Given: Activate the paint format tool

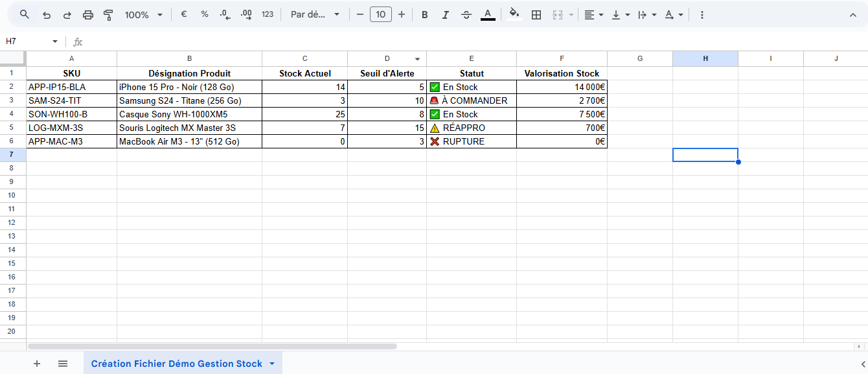Looking at the screenshot, I should click(x=109, y=14).
